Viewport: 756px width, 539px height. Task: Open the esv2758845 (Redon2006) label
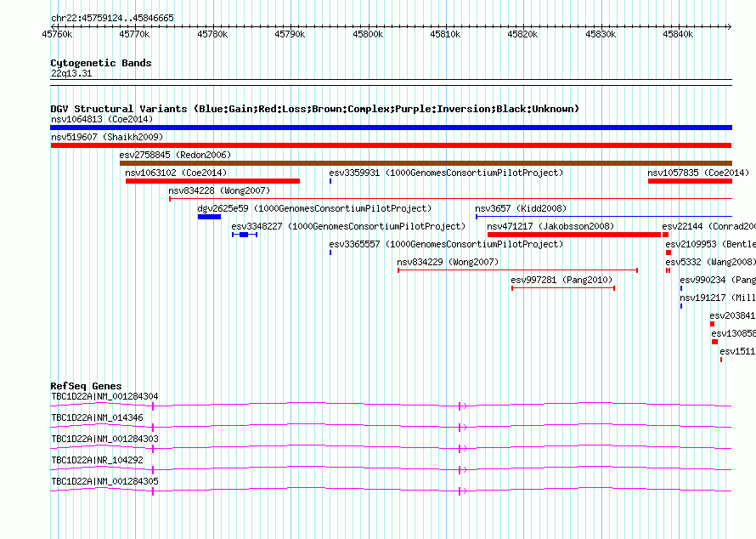click(176, 155)
